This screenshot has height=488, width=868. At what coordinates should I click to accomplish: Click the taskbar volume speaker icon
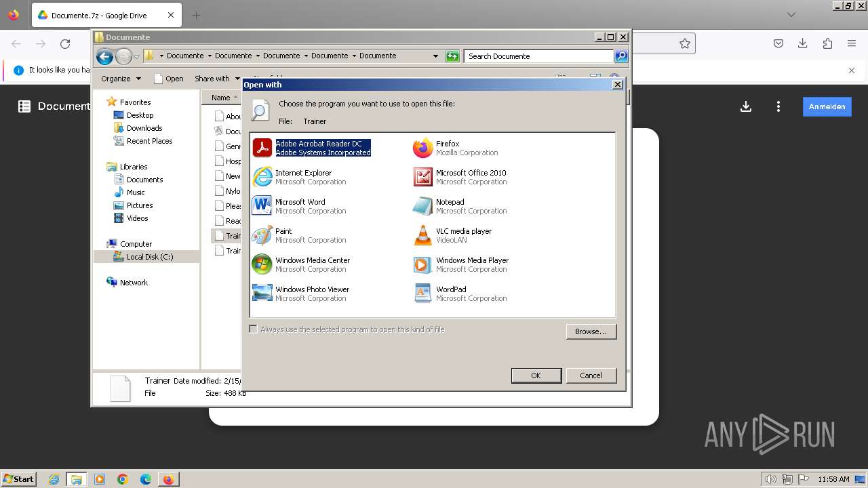[x=771, y=479]
